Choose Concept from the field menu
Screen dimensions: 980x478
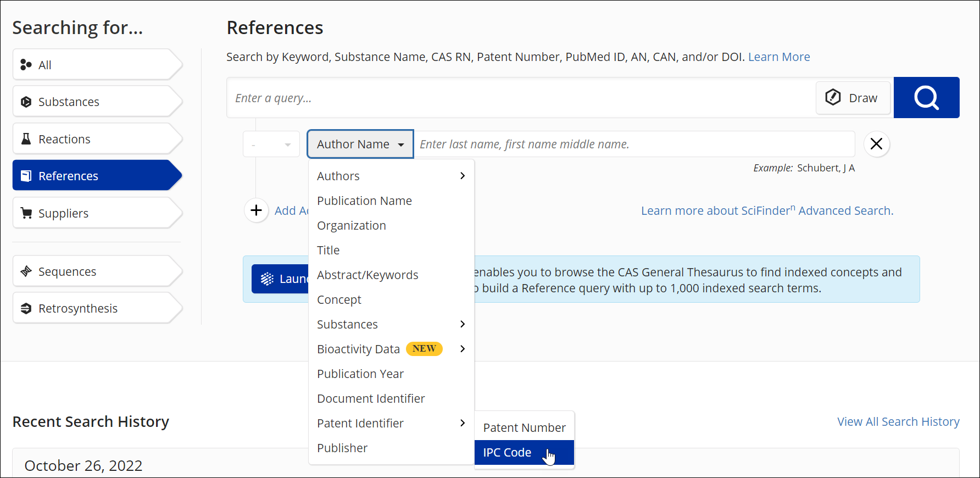click(391, 299)
